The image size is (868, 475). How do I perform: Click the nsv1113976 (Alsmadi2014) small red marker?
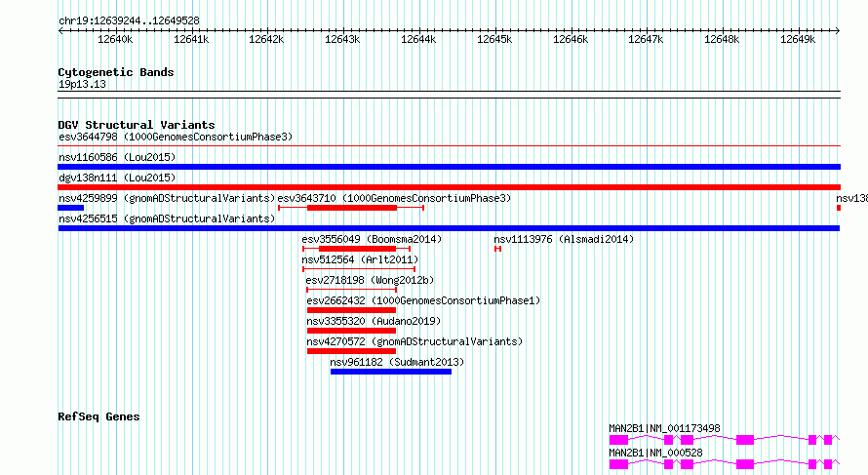(x=497, y=249)
